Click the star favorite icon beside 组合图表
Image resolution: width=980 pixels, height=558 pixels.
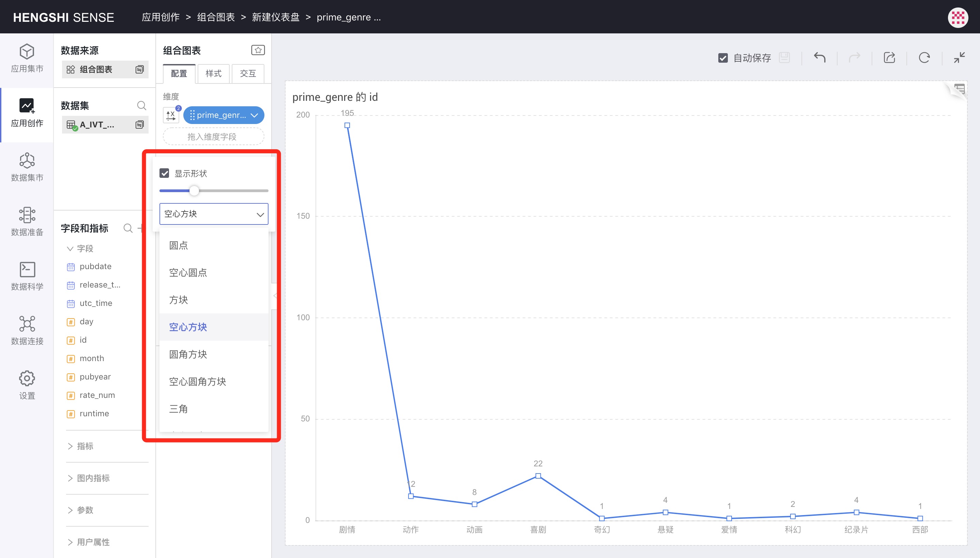click(258, 50)
